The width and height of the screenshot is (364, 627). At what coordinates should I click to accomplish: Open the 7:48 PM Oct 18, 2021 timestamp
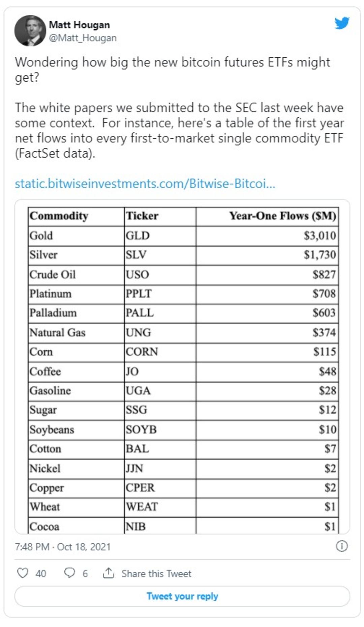click(x=63, y=547)
